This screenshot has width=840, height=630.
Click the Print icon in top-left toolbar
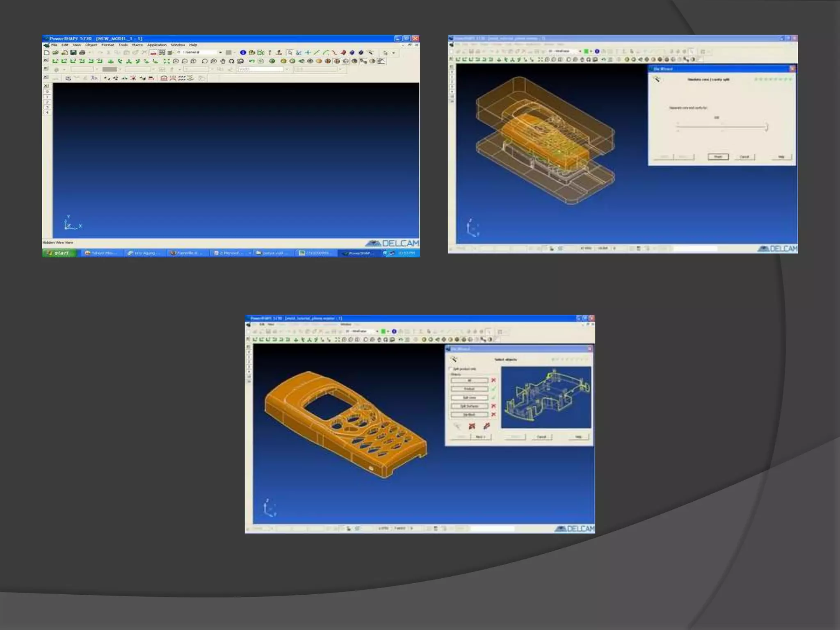coord(82,52)
